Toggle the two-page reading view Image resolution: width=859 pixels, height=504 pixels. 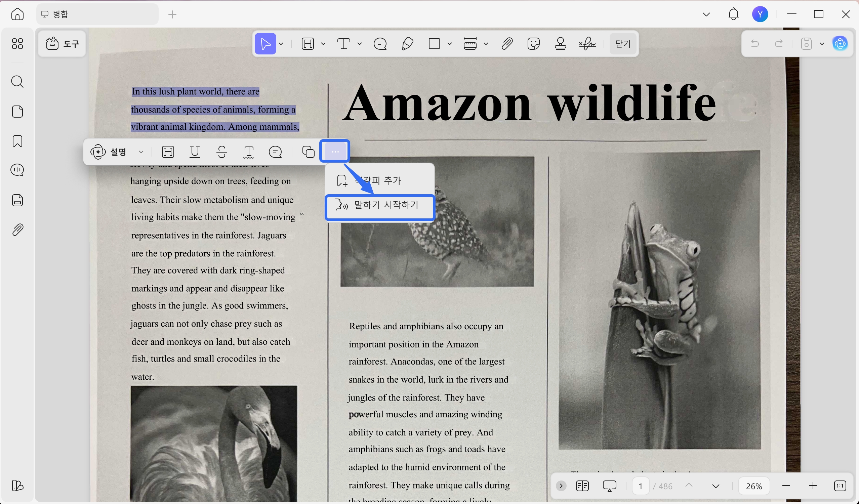coord(582,486)
